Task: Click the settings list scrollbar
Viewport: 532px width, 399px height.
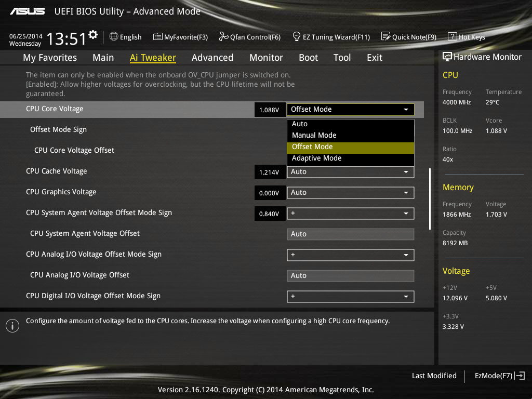Action: (430, 199)
